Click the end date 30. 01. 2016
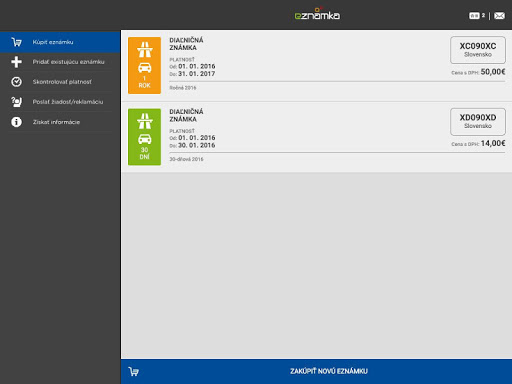Screen dimensions: 512x384 [197, 145]
